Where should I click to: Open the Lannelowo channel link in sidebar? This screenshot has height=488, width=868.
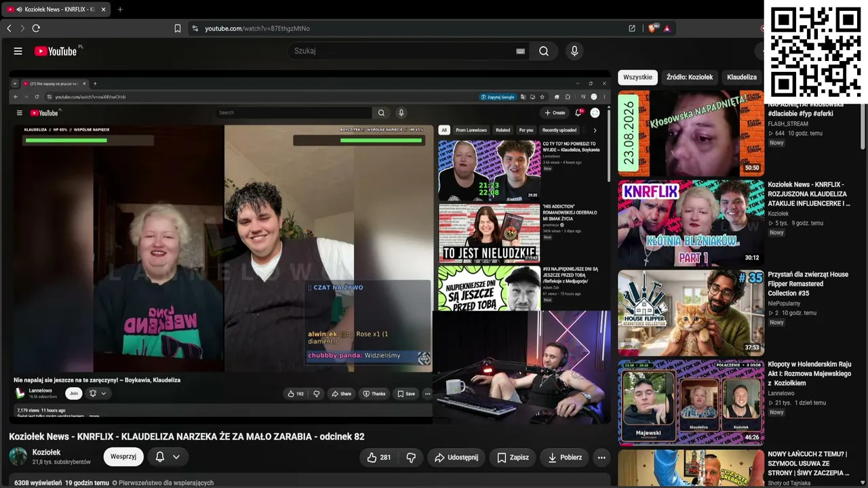coord(781,393)
